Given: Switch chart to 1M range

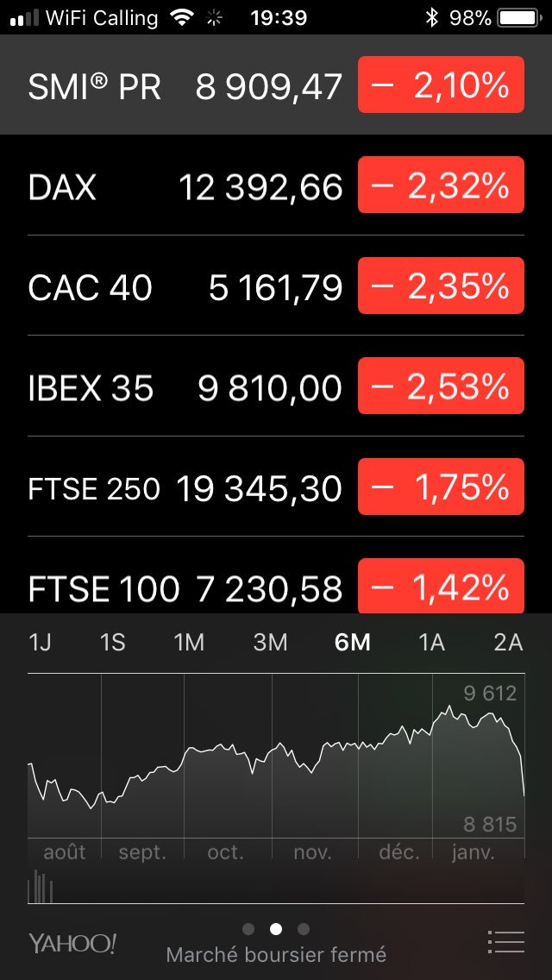Looking at the screenshot, I should (x=189, y=643).
